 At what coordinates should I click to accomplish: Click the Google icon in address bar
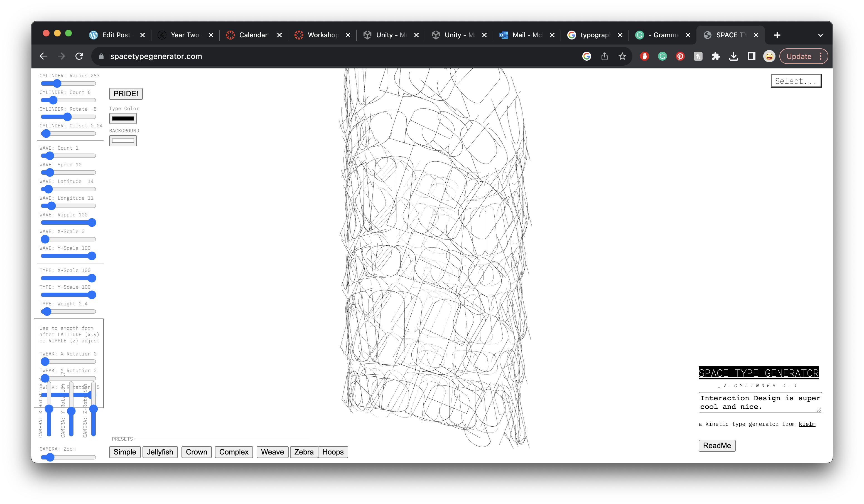[x=587, y=56]
